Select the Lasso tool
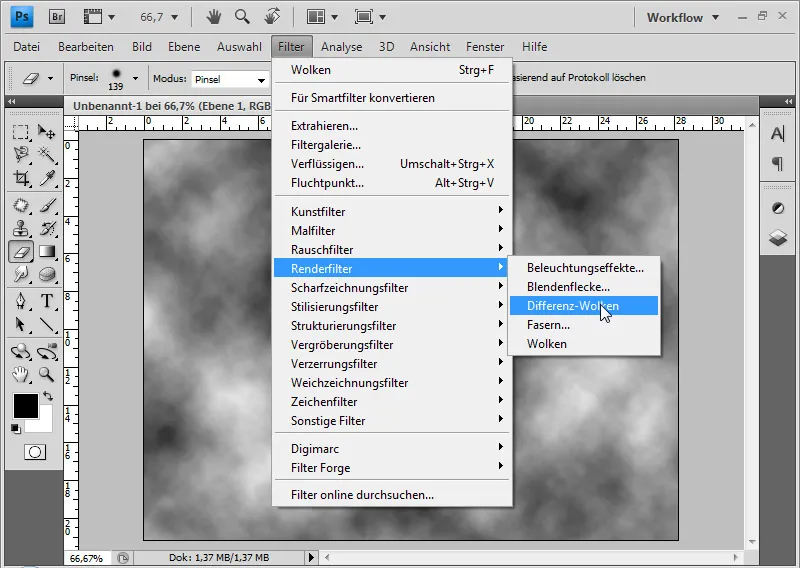This screenshot has height=568, width=800. 20,154
